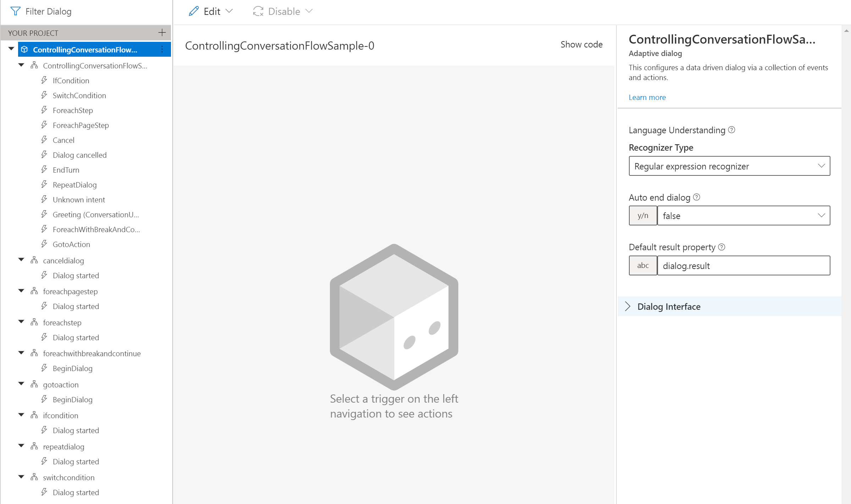
Task: Open the Filter Dialog funnel icon
Action: (15, 11)
